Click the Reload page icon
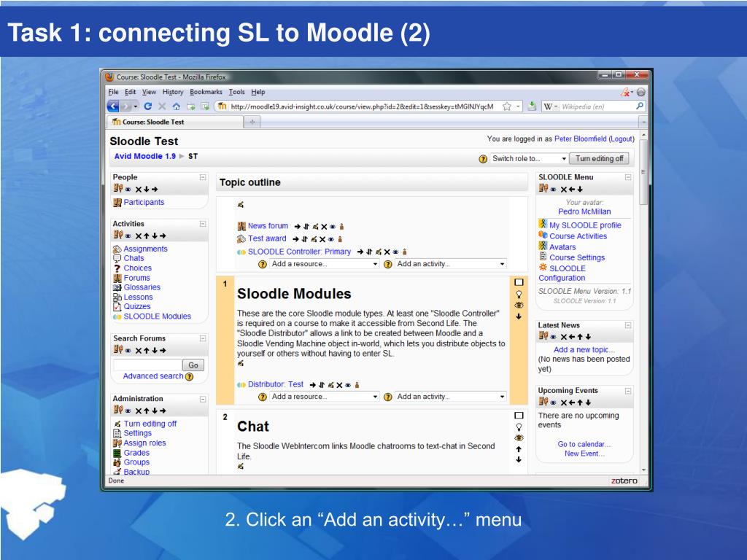 click(x=147, y=106)
